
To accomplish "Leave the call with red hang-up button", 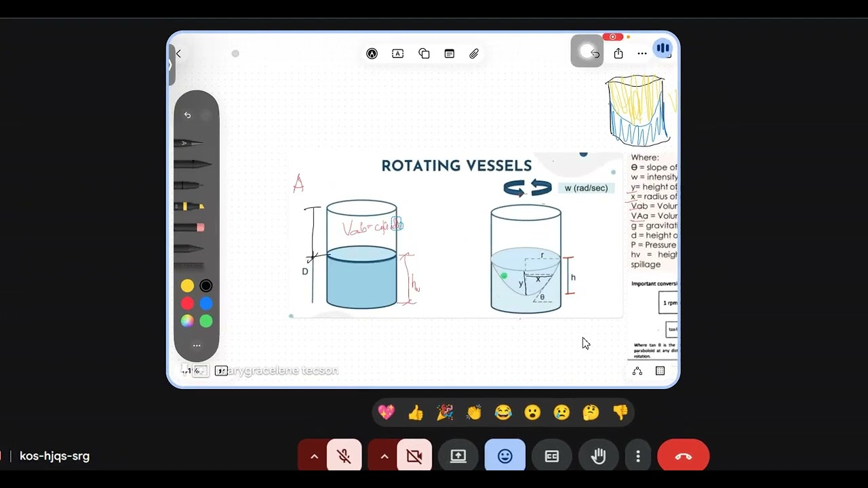I will tap(684, 456).
